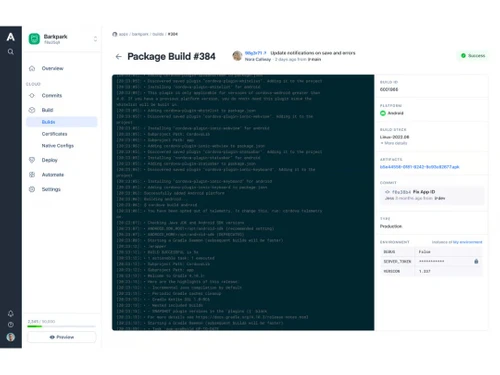Open the help icon in dark sidebar

point(11,325)
